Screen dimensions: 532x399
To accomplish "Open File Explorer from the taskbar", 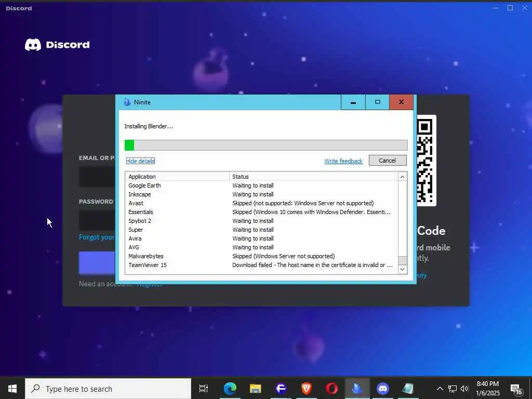I will [256, 389].
